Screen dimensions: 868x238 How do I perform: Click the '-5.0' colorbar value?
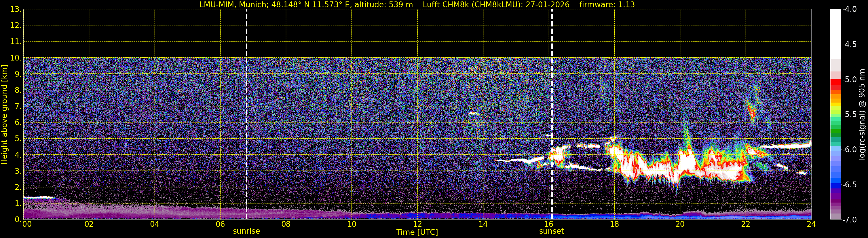point(850,80)
